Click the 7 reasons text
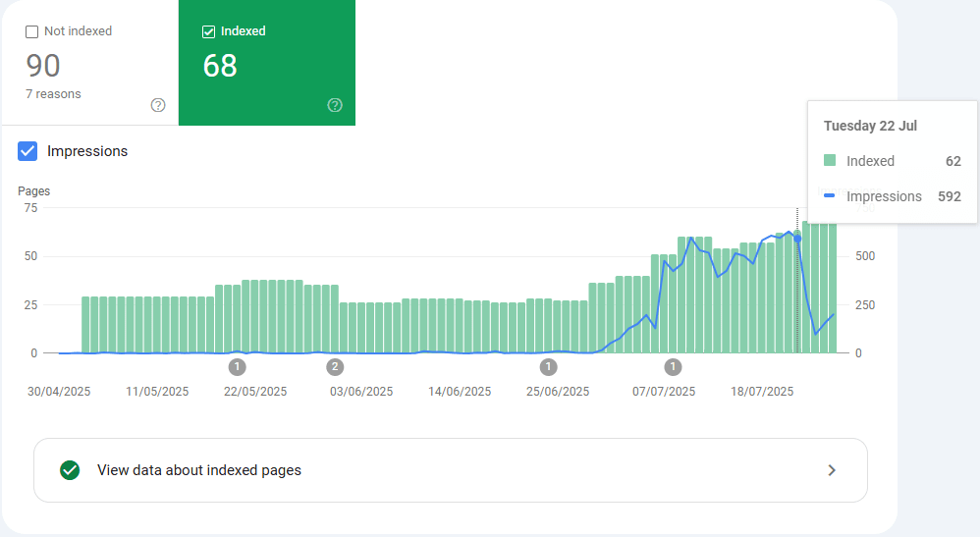The image size is (980, 537). tap(53, 94)
